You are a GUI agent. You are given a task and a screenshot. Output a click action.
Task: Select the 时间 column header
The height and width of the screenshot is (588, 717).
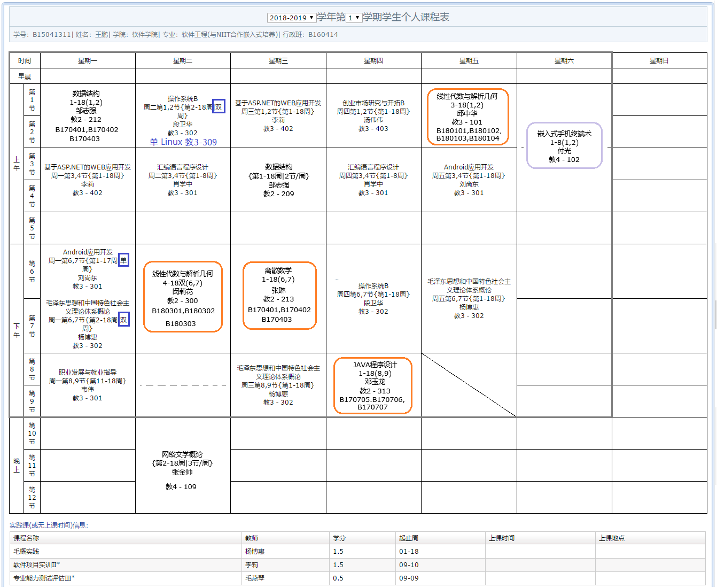(25, 61)
